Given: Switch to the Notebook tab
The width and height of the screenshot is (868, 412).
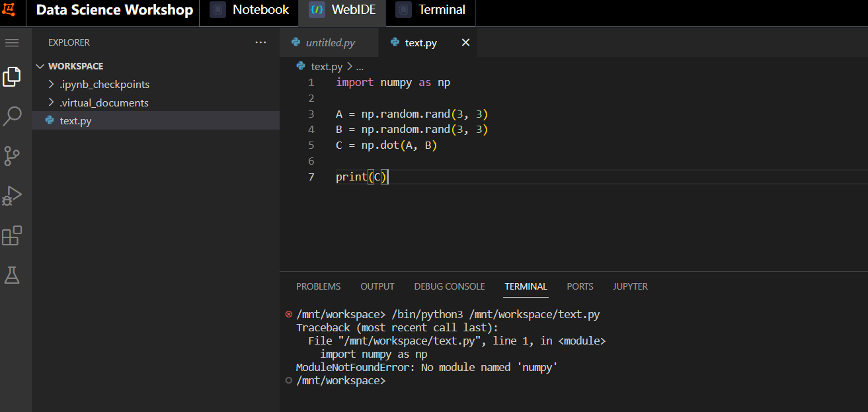Looking at the screenshot, I should (x=249, y=10).
